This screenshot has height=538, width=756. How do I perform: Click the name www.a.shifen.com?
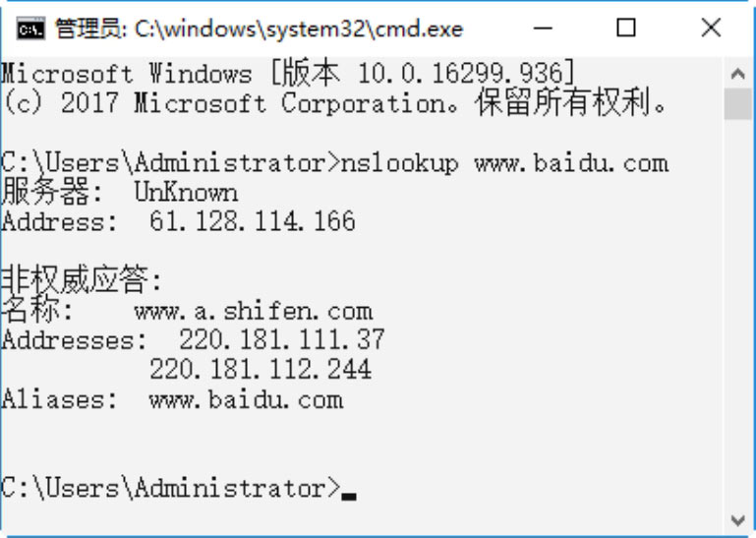coord(253,312)
